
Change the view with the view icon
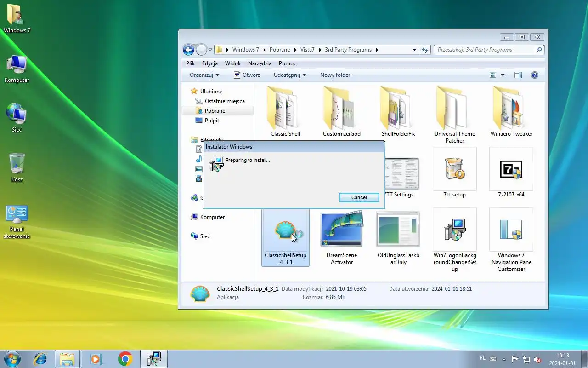point(493,75)
